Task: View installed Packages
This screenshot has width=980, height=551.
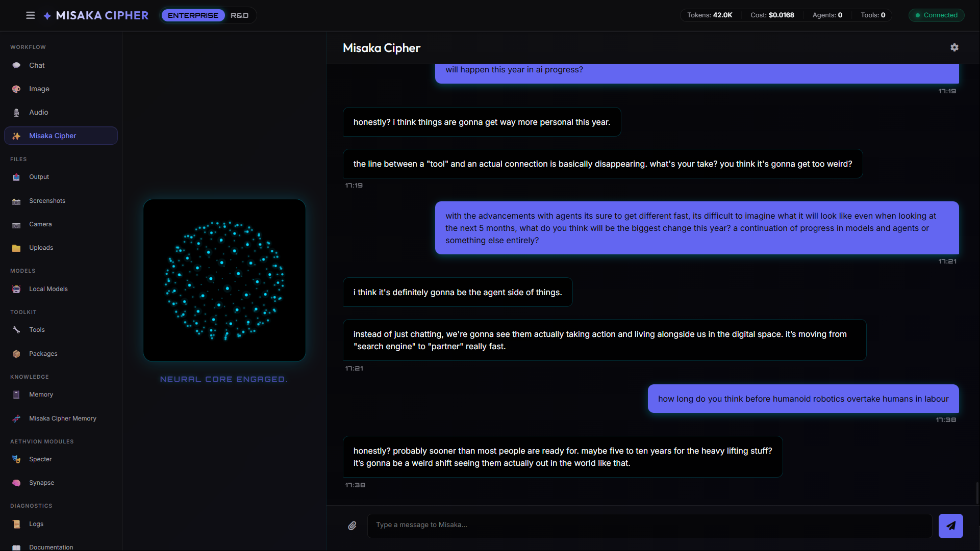Action: pos(43,353)
